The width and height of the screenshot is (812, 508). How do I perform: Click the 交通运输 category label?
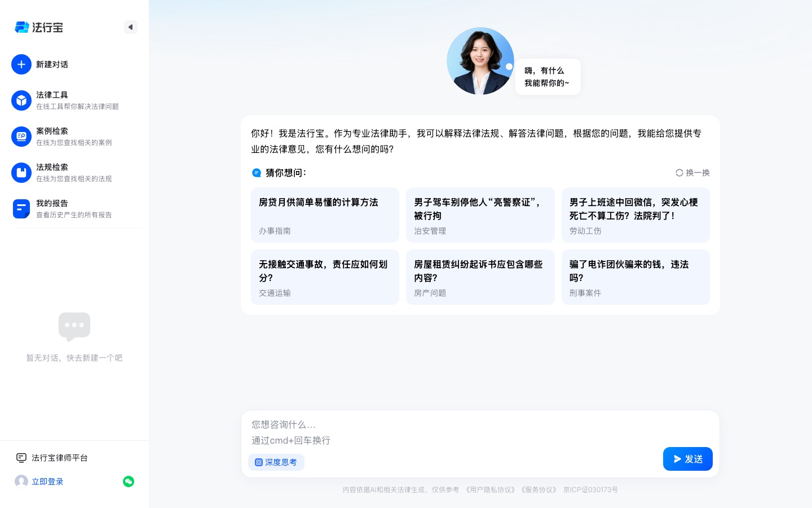point(275,293)
